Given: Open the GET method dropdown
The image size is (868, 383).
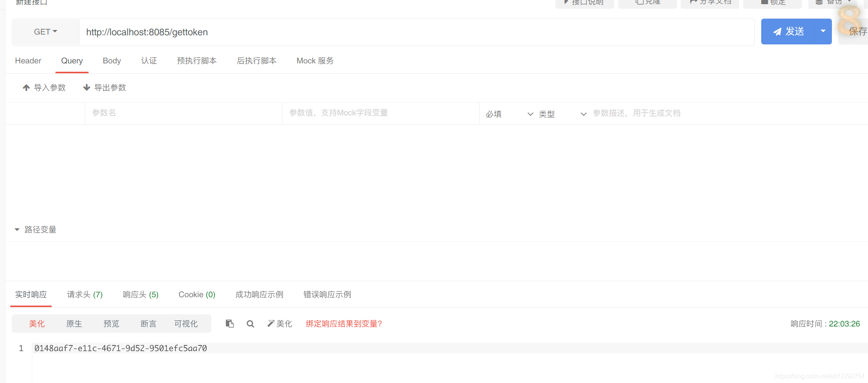Looking at the screenshot, I should [45, 32].
